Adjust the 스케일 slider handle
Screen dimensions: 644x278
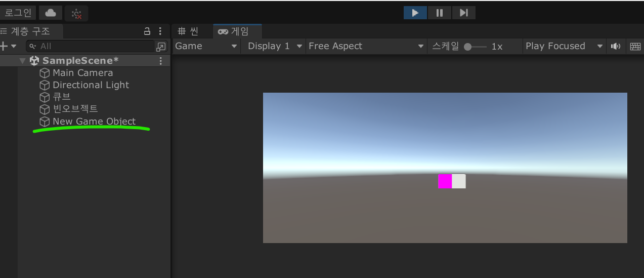tap(467, 47)
